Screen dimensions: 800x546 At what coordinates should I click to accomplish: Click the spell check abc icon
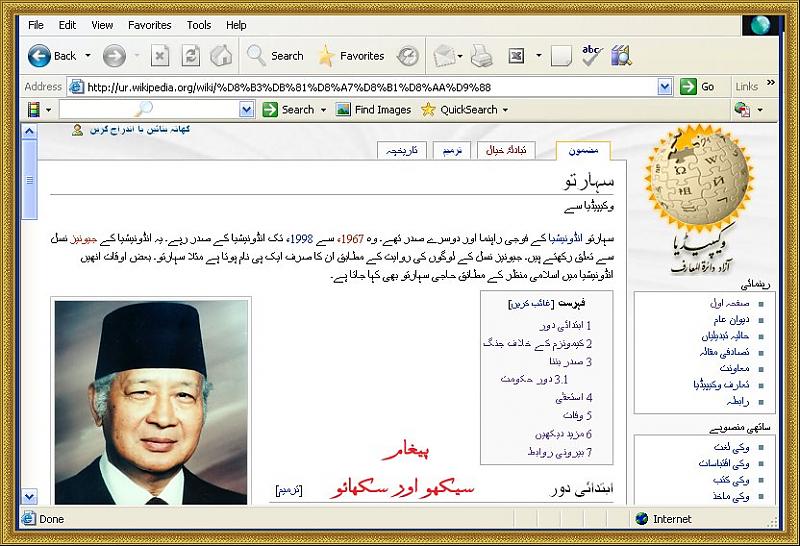click(592, 56)
